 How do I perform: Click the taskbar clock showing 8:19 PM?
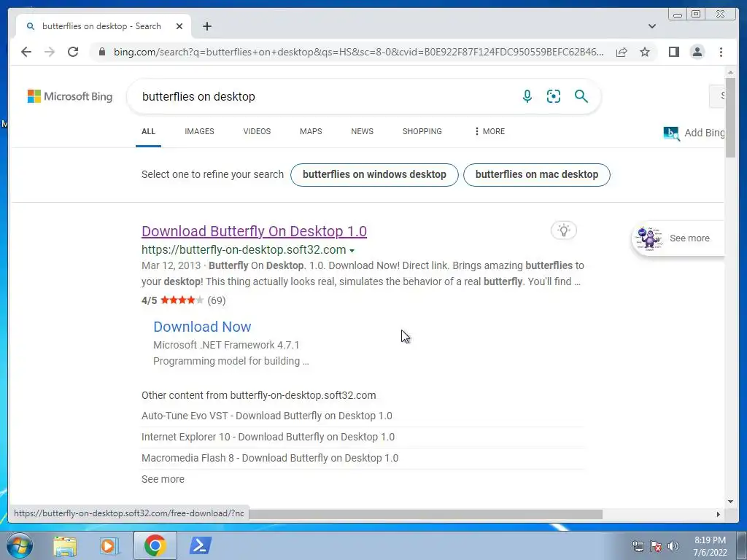(710, 546)
